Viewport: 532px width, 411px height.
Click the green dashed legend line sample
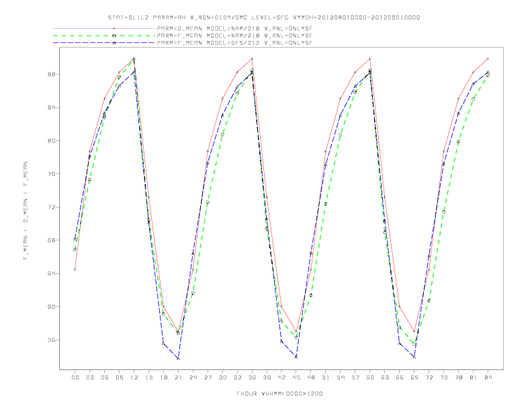click(104, 36)
